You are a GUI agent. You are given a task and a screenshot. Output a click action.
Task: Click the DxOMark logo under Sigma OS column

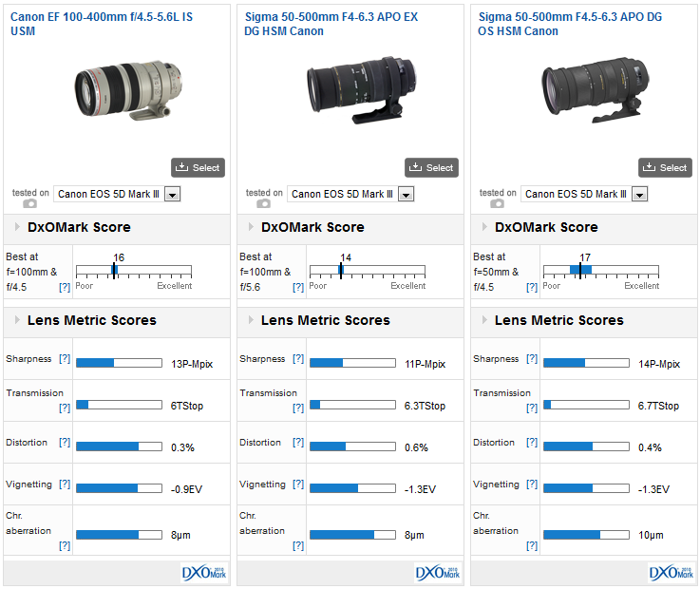[x=671, y=573]
